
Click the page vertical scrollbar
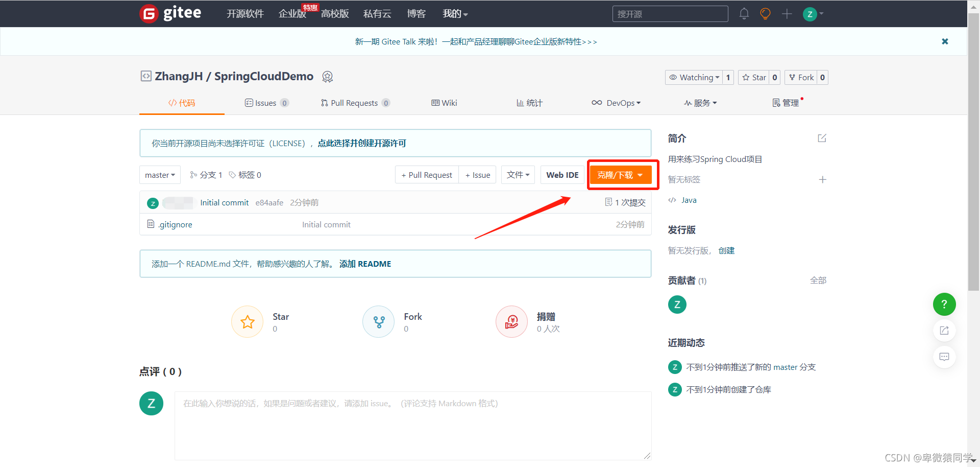974,153
